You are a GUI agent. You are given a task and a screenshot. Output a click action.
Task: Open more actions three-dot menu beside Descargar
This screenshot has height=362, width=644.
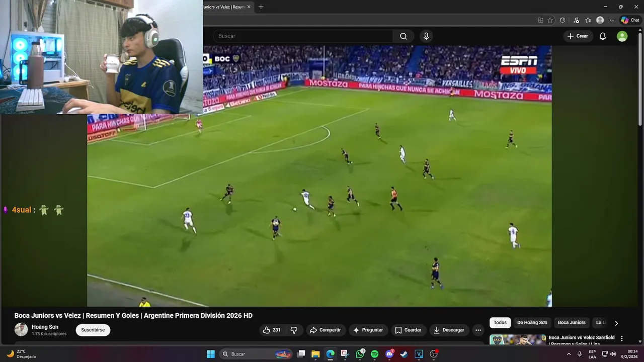coord(478,330)
